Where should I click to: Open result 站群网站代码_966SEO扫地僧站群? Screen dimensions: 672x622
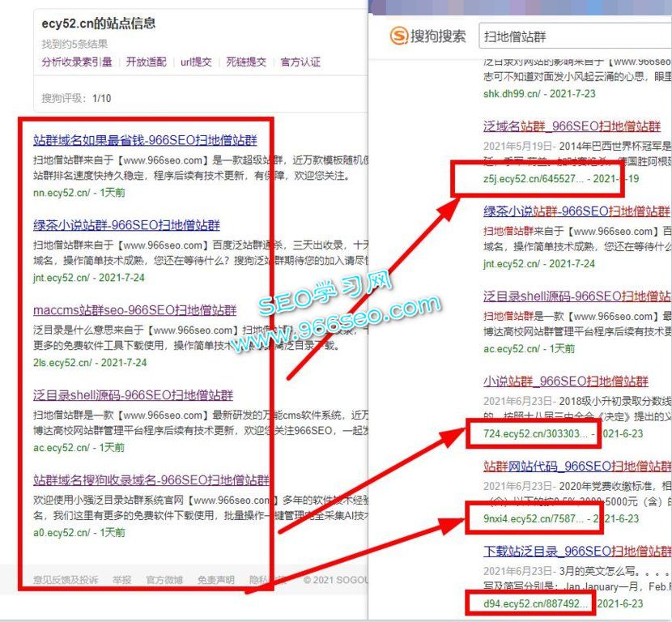[577, 466]
